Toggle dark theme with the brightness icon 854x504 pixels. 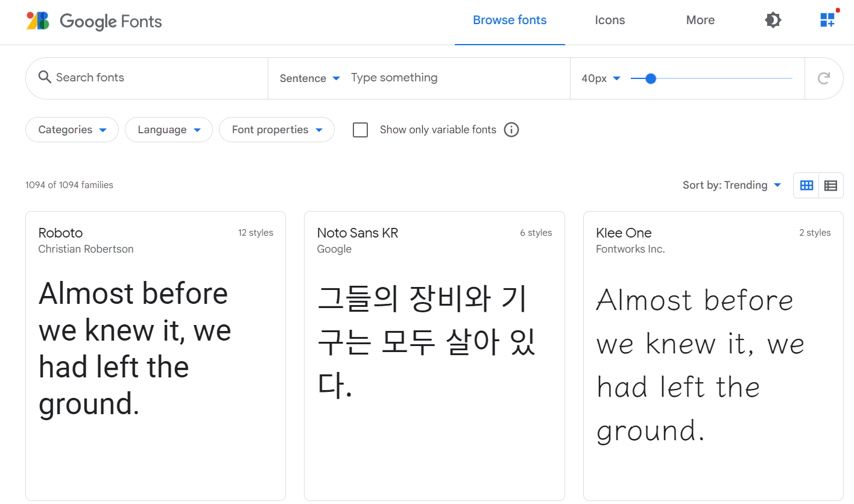point(773,20)
